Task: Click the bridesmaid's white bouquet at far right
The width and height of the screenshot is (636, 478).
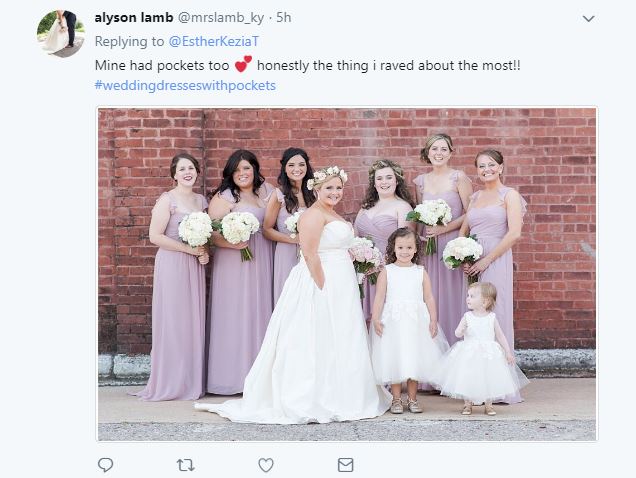Action: pos(462,252)
